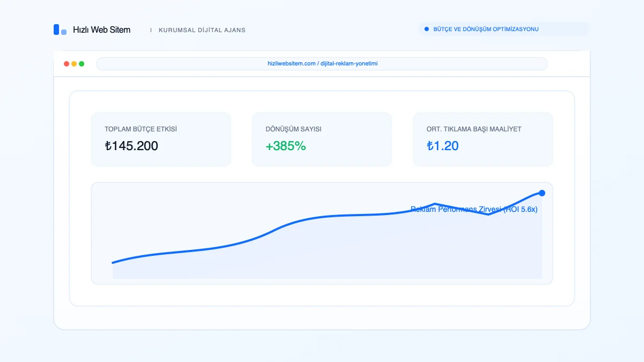
Task: Click the Ort. Tıklama Başı Maaliyet label
Action: click(474, 129)
